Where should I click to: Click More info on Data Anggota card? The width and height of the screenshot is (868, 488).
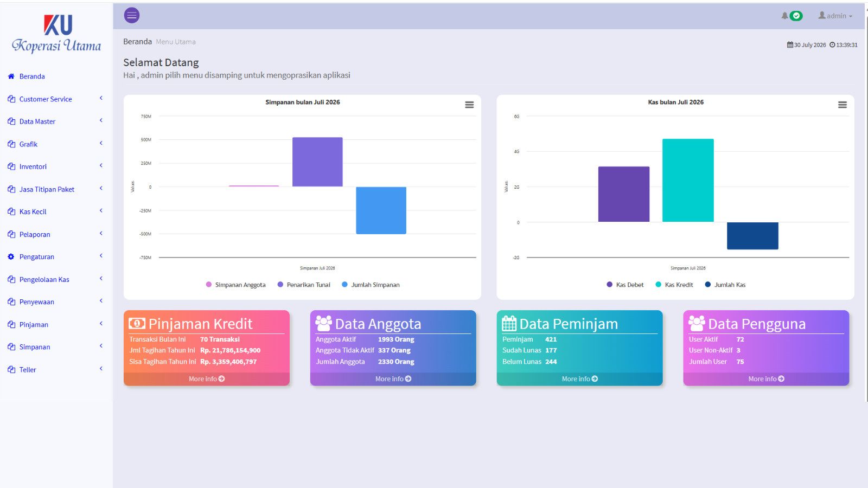[393, 379]
